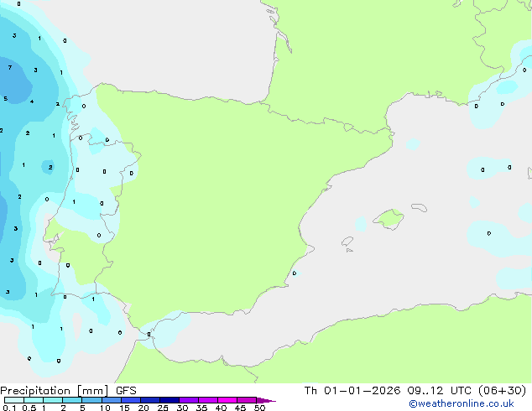Click the legend label '50'
This screenshot has width=532, height=411.
point(259,408)
